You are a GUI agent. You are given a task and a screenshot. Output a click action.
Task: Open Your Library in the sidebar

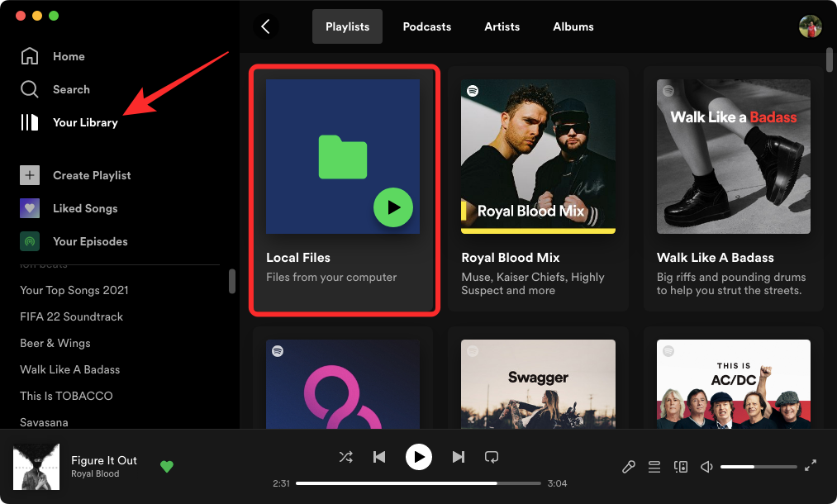click(86, 122)
